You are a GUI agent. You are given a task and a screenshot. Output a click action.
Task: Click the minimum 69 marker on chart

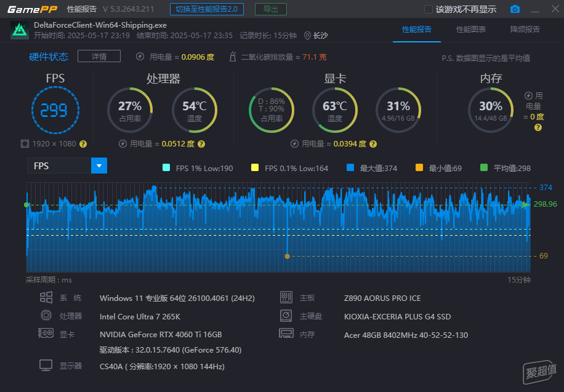click(287, 257)
